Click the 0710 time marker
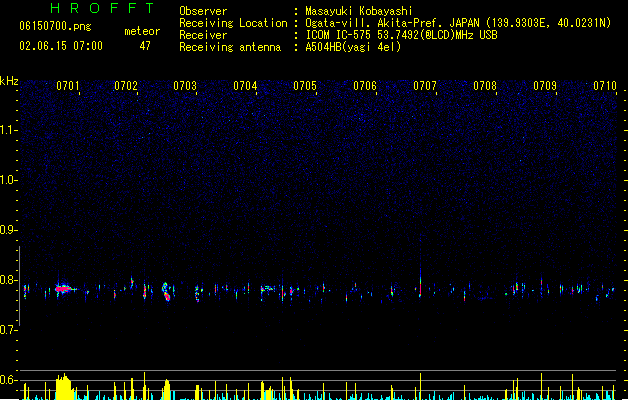Viewport: 629px width, 400px height. [x=605, y=86]
